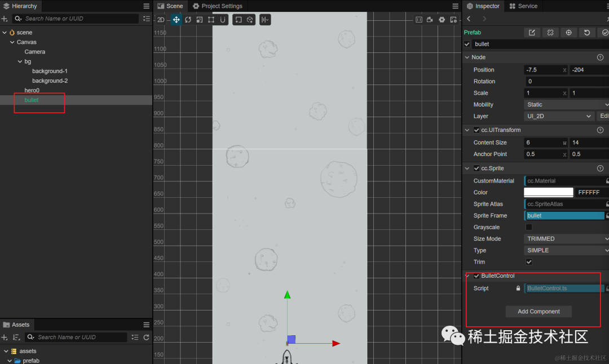Select the Rotate transform tool
Image resolution: width=609 pixels, height=364 pixels.
point(188,20)
